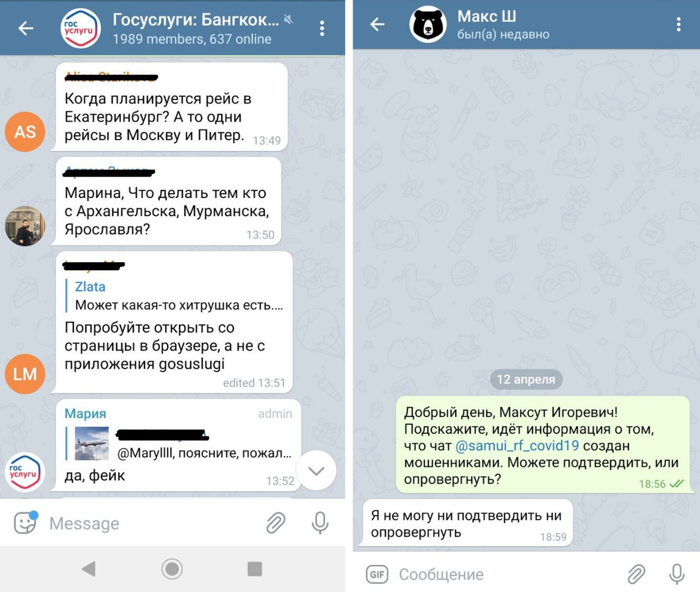Go back from Макс Ш conversation

tap(377, 24)
